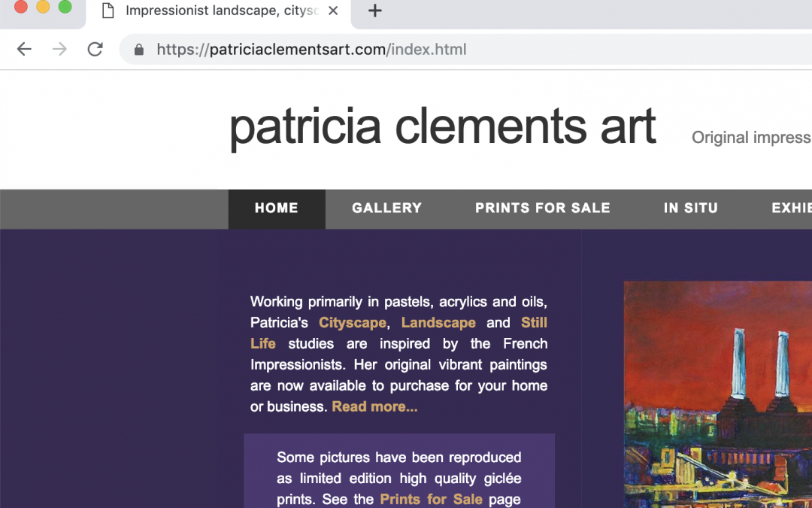
Task: Click the yellow minimize window button
Action: tap(43, 6)
